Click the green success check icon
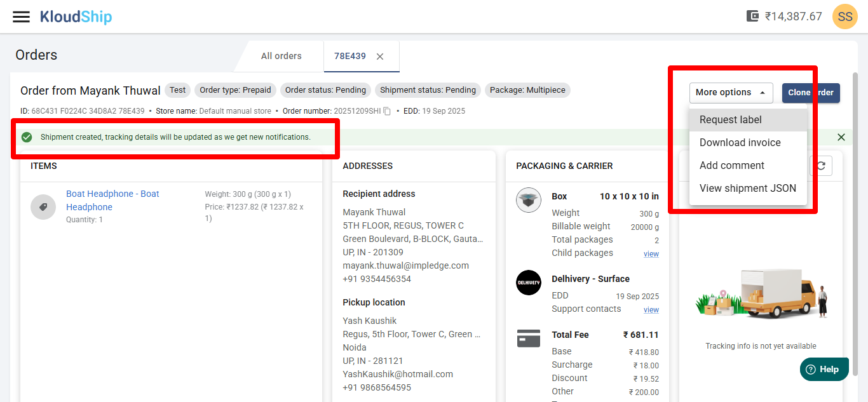Viewport: 868px width, 402px height. pyautogui.click(x=27, y=137)
